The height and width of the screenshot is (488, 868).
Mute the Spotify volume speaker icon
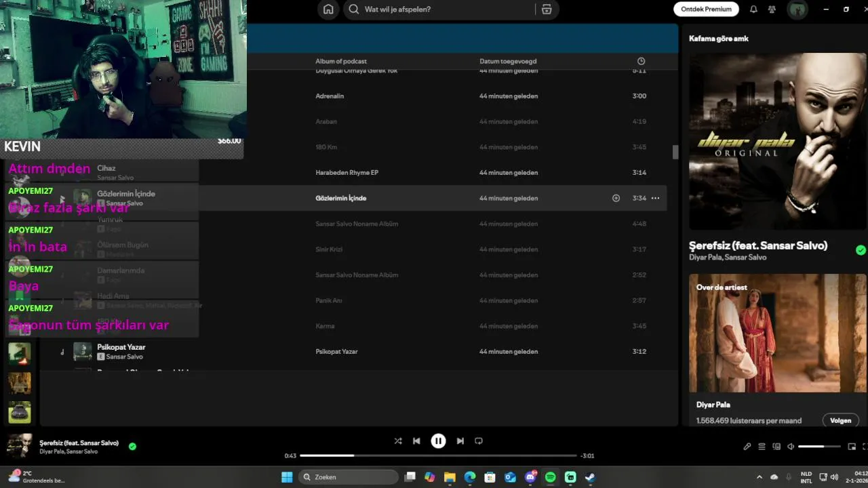(x=791, y=447)
